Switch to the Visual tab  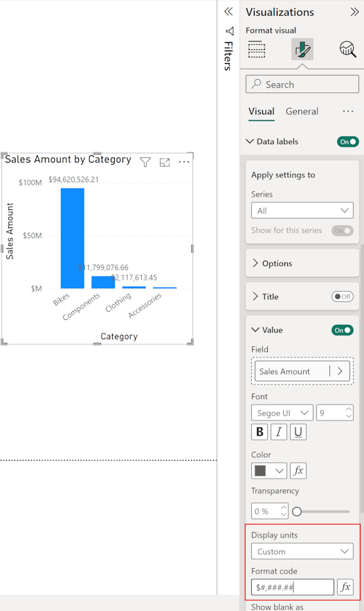click(x=262, y=112)
